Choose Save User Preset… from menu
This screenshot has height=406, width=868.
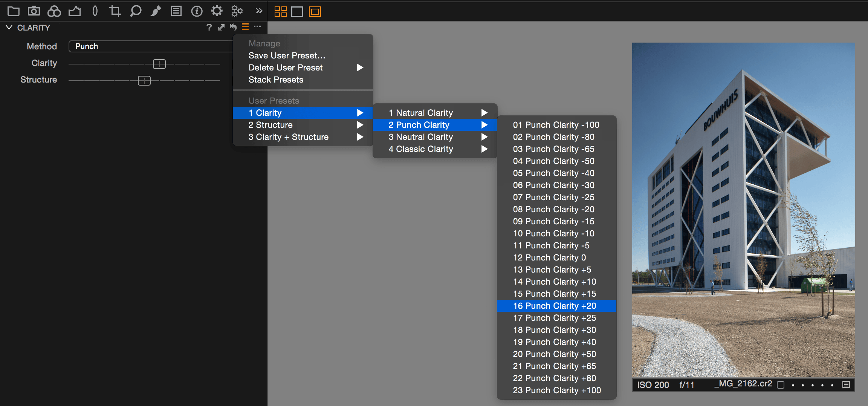tap(303, 55)
